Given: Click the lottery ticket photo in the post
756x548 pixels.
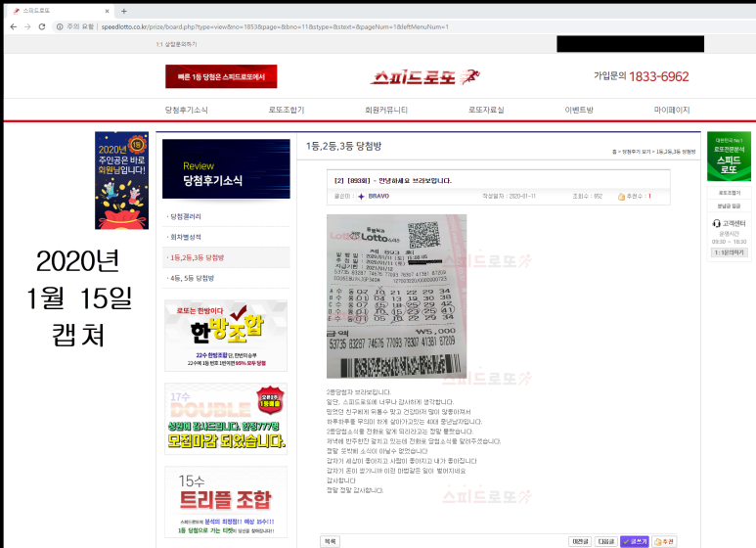Looking at the screenshot, I should pyautogui.click(x=396, y=297).
